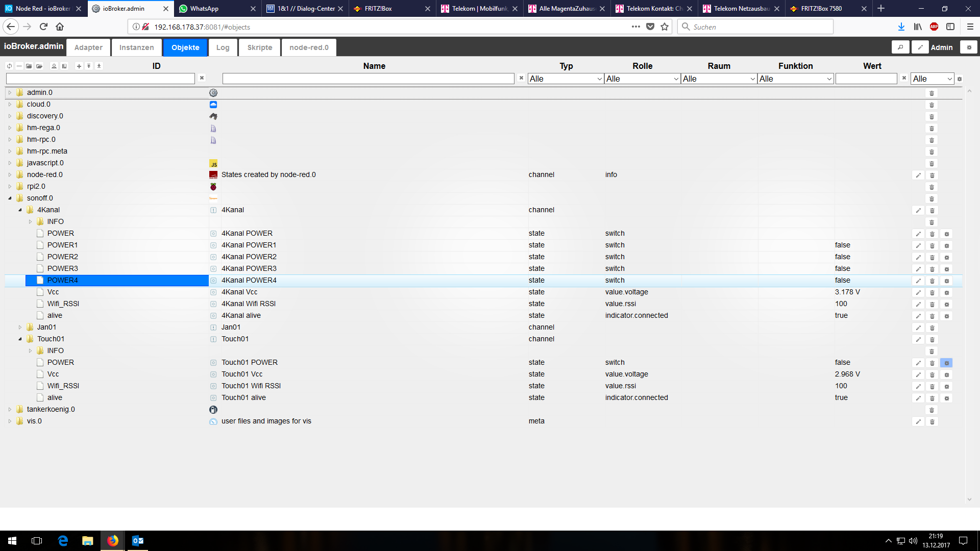This screenshot has width=980, height=551.
Task: Edit the 4Kanal POWER4 object with pencil
Action: tap(918, 281)
